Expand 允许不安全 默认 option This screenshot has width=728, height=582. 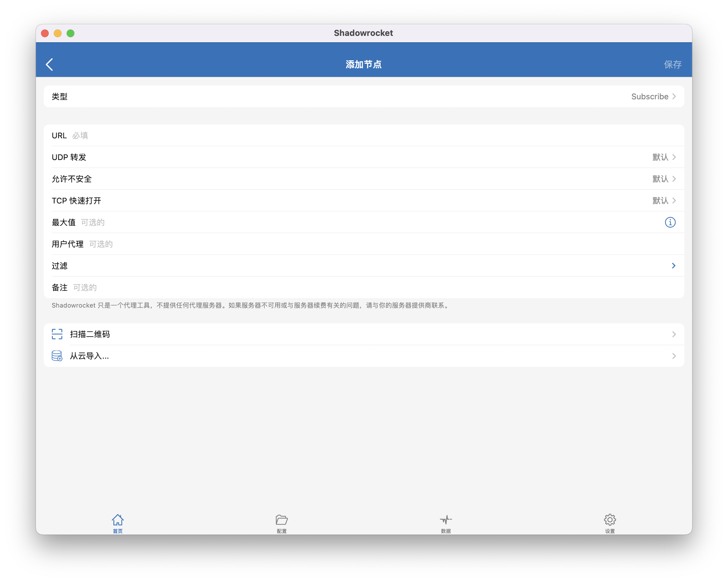pyautogui.click(x=364, y=179)
